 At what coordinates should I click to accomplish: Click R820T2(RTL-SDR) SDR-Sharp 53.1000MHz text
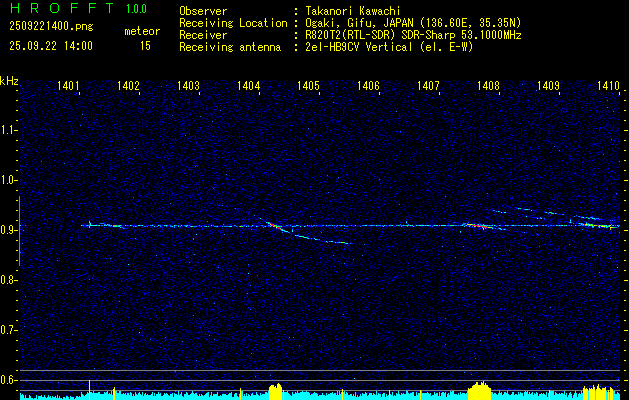(413, 35)
